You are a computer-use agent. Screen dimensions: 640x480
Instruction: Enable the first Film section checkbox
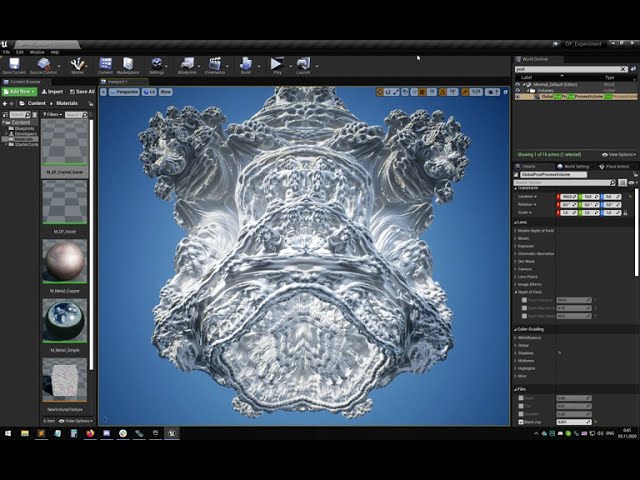(x=521, y=398)
